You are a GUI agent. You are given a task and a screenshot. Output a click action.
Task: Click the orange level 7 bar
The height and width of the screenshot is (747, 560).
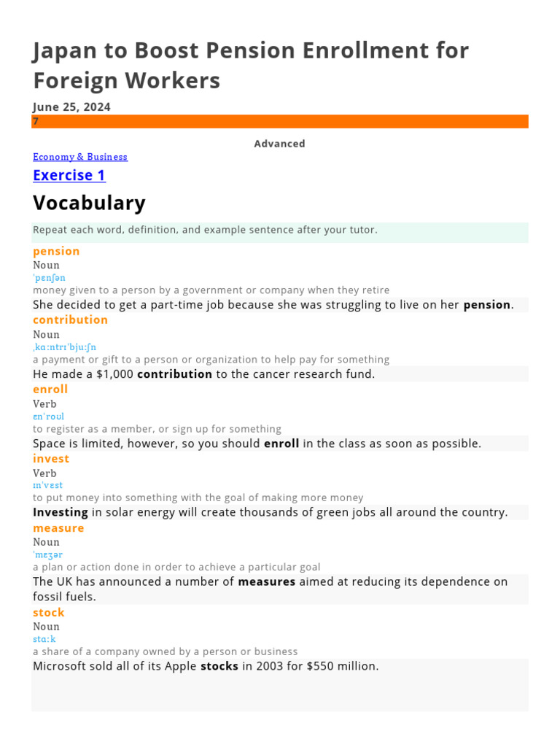coord(280,122)
